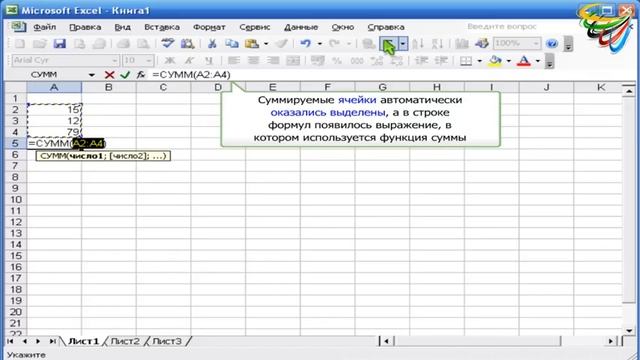Open Print Preview from the toolbar
The height and width of the screenshot is (360, 640).
(143, 44)
